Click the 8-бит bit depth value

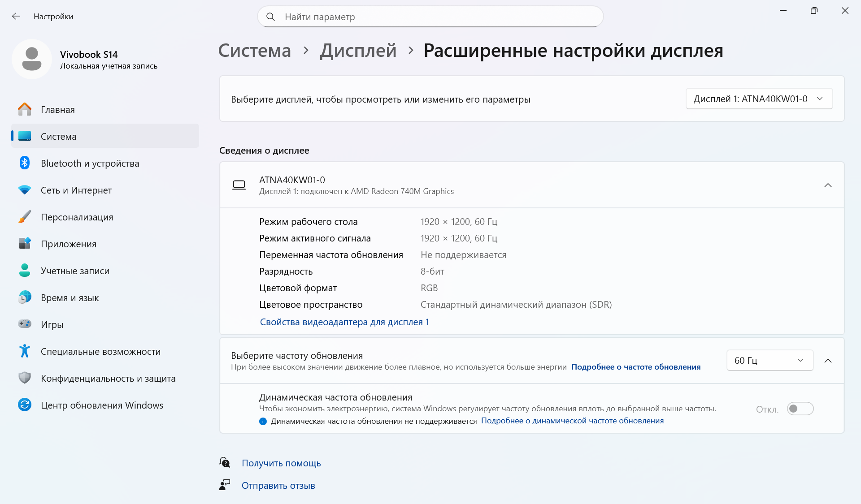click(x=432, y=271)
